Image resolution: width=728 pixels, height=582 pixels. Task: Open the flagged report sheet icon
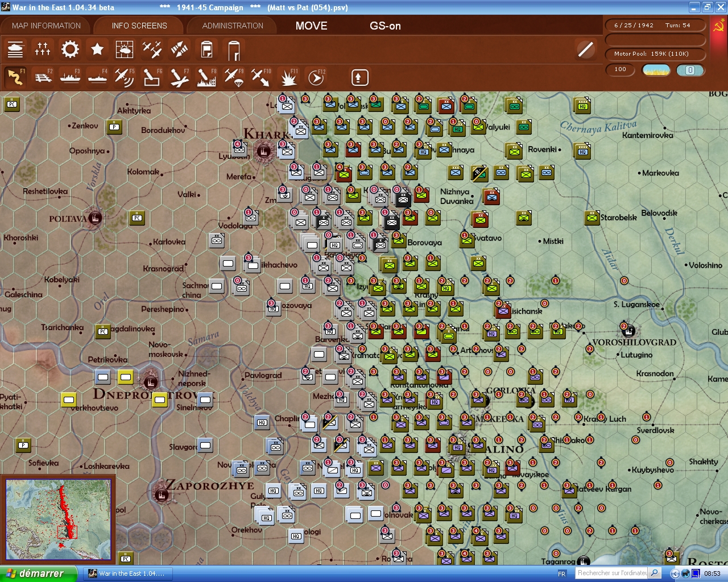206,50
